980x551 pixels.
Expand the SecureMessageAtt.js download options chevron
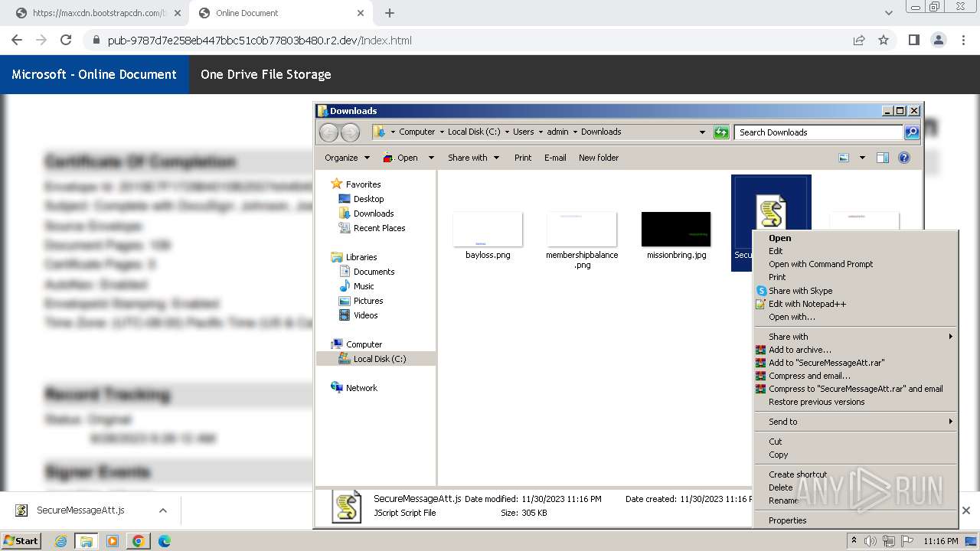tap(162, 510)
